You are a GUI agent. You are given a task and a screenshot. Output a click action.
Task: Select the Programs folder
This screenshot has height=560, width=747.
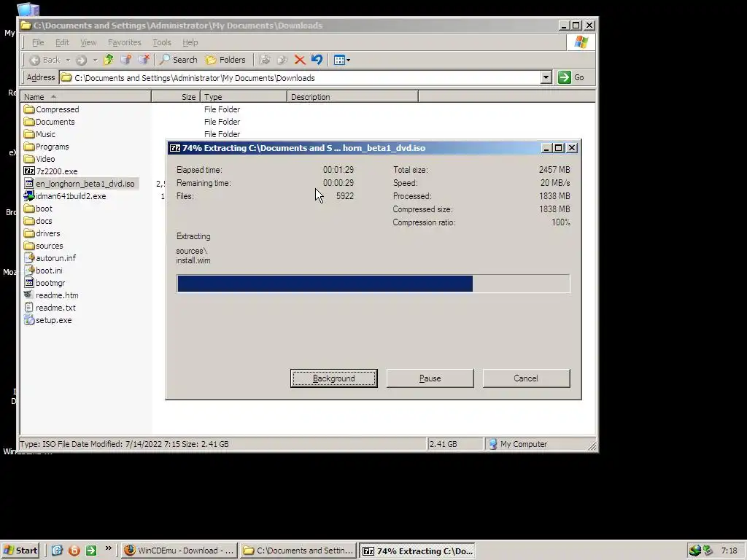(x=47, y=147)
